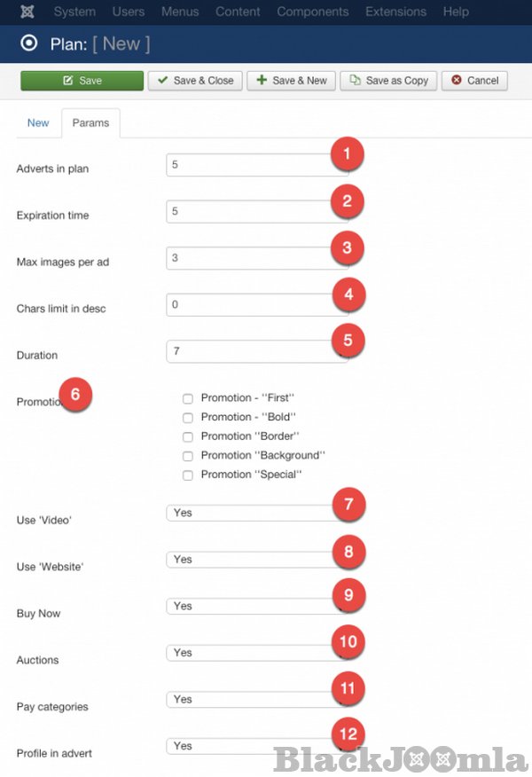
Task: Check the Promotion "Background" option
Action: (187, 456)
